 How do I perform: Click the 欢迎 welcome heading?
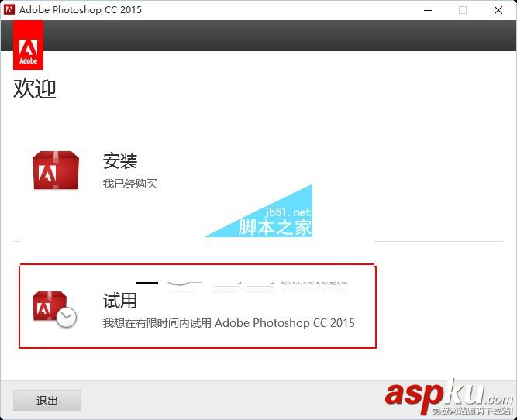[35, 89]
